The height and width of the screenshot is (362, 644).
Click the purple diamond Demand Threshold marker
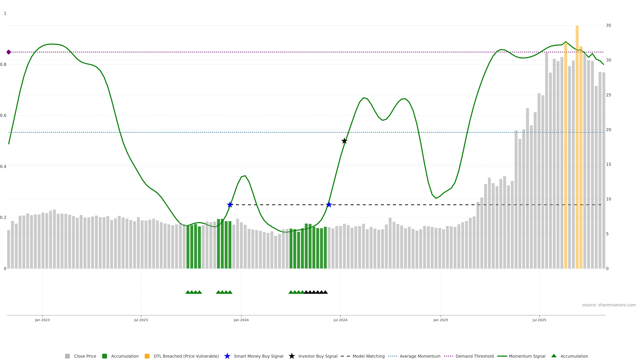coord(9,52)
